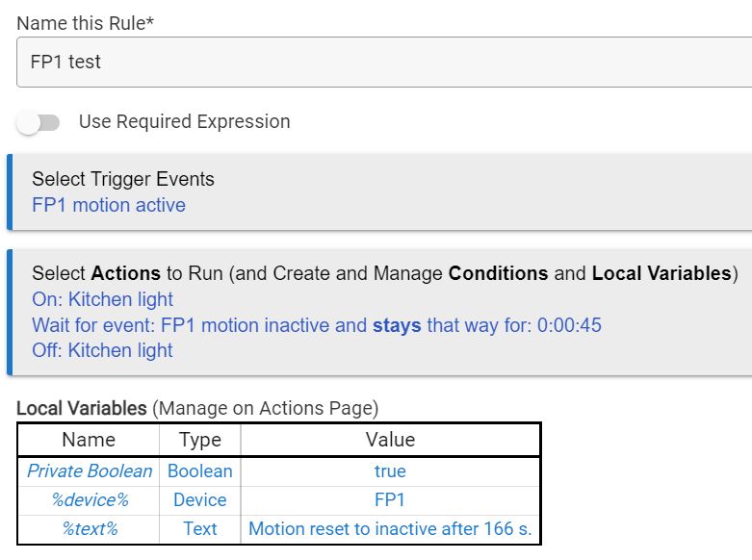Click the Motion reset to inactive text value
The image size is (752, 560).
[x=390, y=528]
